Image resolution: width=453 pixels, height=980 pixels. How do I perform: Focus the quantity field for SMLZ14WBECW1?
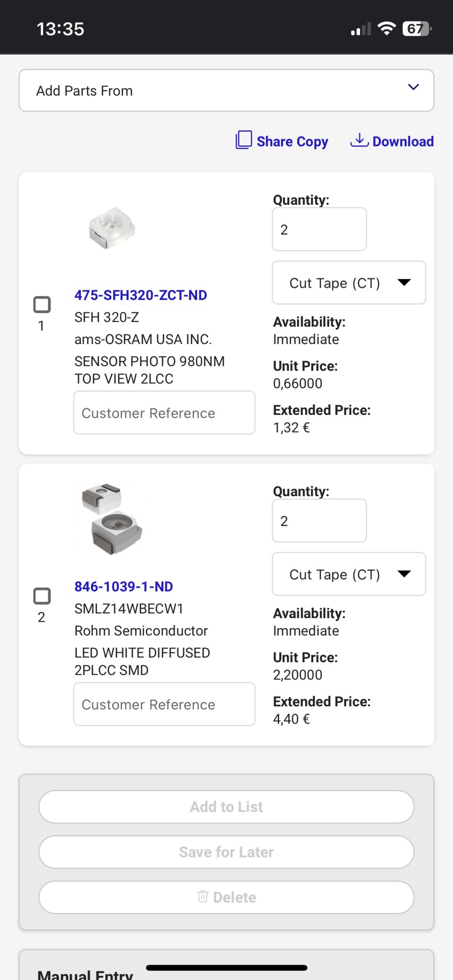tap(319, 521)
